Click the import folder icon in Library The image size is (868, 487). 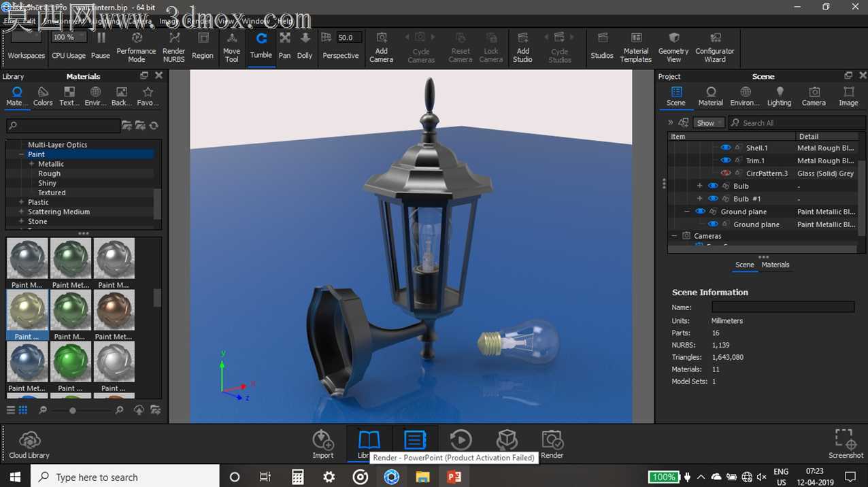(140, 125)
